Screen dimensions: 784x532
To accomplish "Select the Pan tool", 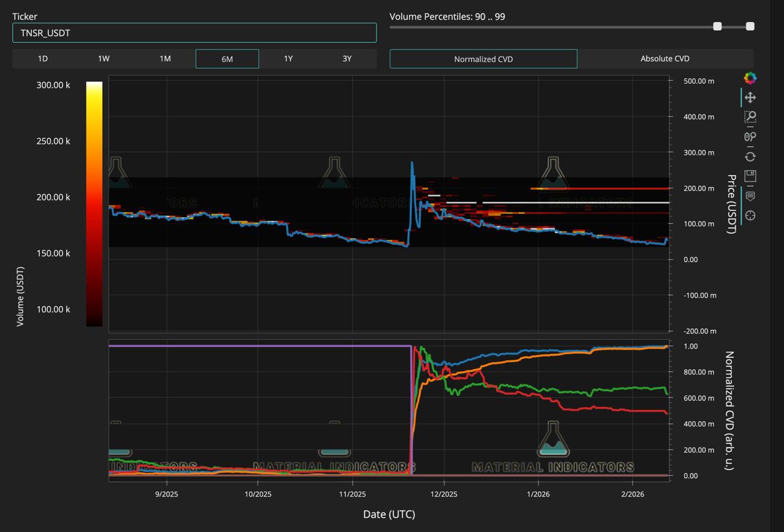I will pos(750,97).
